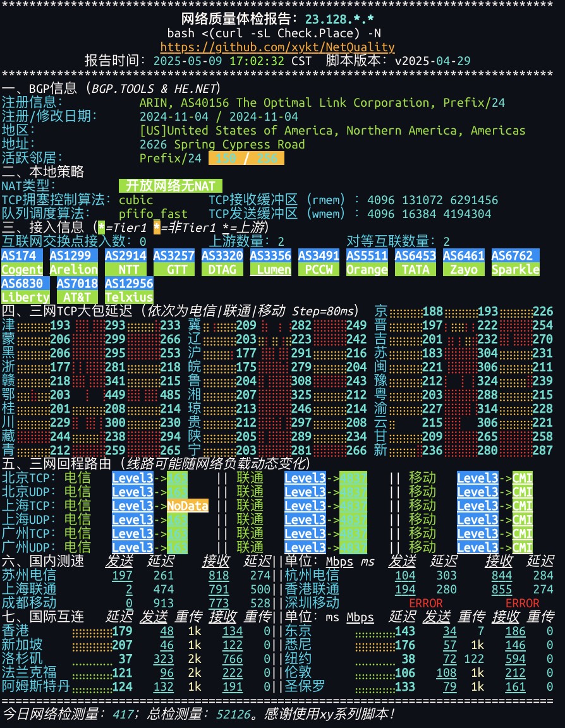Click the AS174 Cogent badge
Image resolution: width=565 pixels, height=728 pixels.
click(x=22, y=262)
